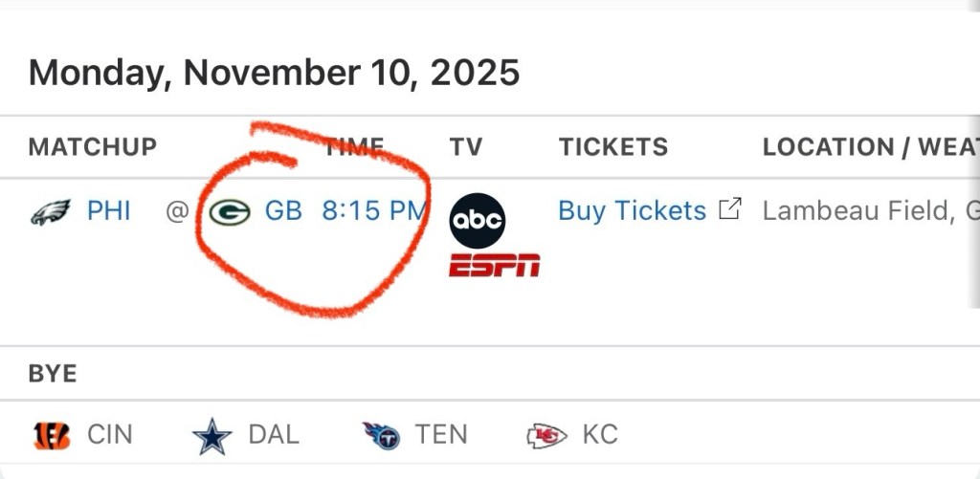Open the 8:15 PM game time link
The height and width of the screenshot is (479, 980).
click(373, 210)
